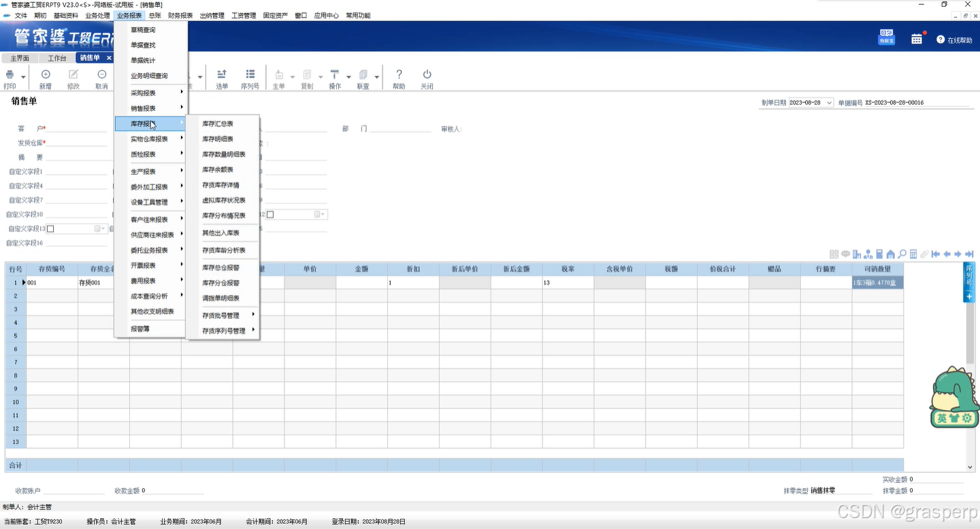
Task: Click the calculator icon above the grid
Action: (x=913, y=254)
